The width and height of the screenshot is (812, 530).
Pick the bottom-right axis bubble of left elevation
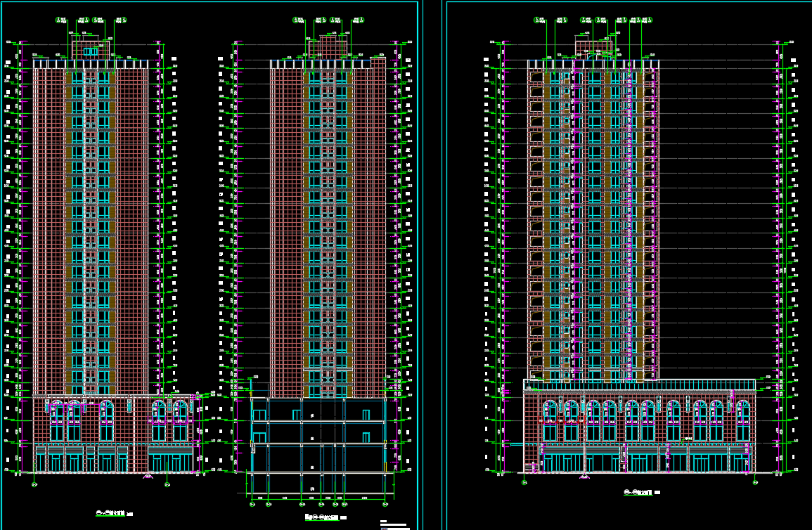pyautogui.click(x=167, y=484)
